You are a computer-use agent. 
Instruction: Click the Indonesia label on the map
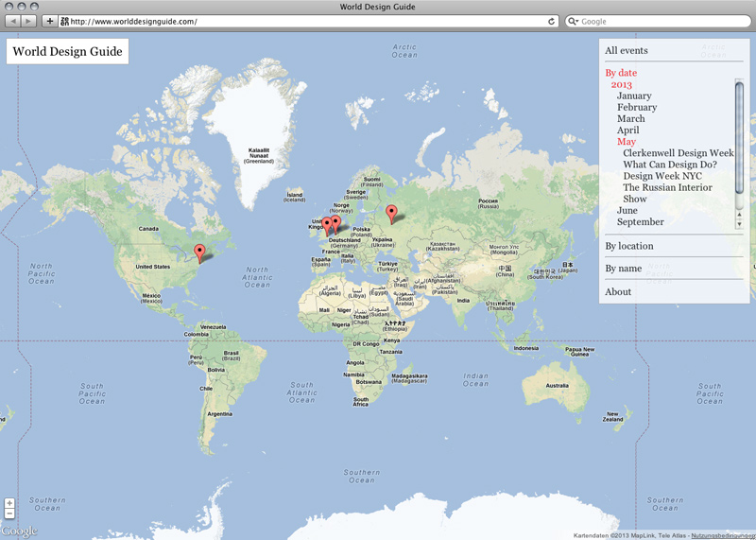click(526, 348)
